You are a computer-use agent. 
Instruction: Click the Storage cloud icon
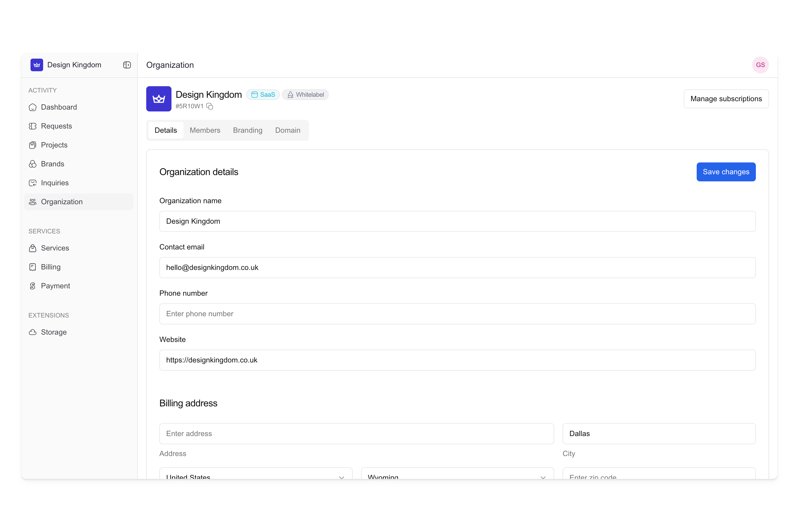(x=33, y=332)
